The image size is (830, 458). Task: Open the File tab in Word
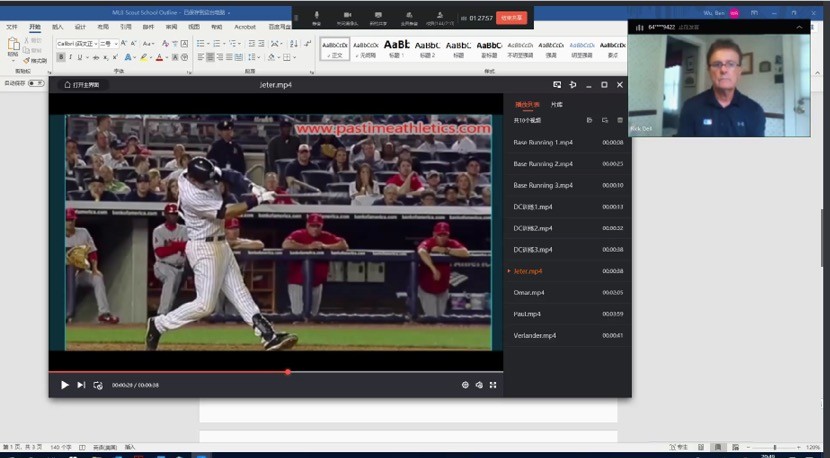pos(12,26)
